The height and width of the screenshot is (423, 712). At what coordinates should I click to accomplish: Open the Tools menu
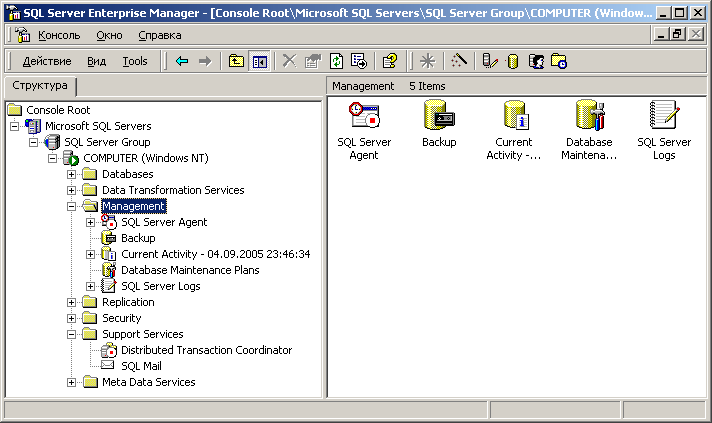[135, 61]
